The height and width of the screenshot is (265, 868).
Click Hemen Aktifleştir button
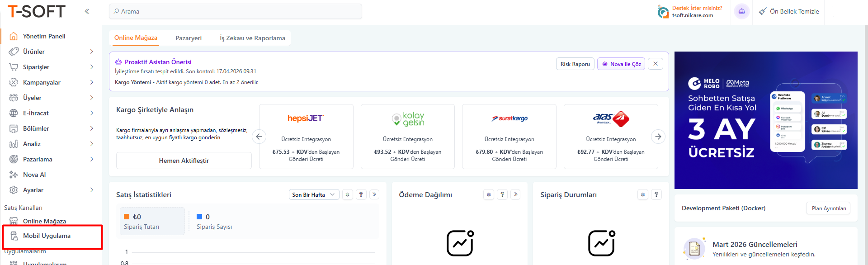[184, 161]
